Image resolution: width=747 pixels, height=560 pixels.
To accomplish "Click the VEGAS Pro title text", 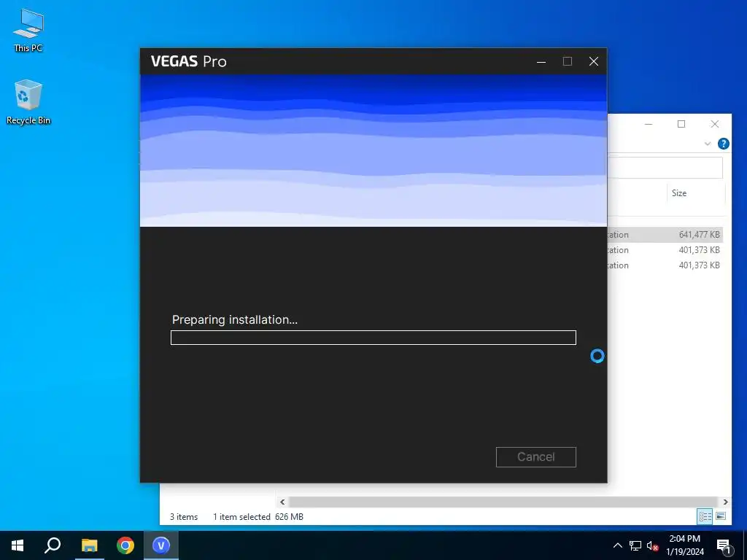I will coord(189,61).
